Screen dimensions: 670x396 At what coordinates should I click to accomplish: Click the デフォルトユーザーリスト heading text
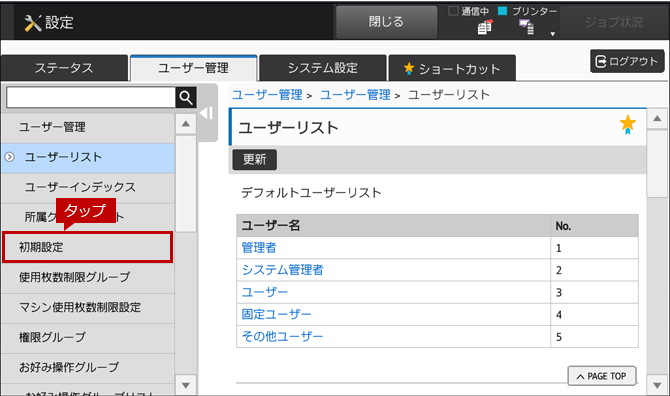click(311, 193)
